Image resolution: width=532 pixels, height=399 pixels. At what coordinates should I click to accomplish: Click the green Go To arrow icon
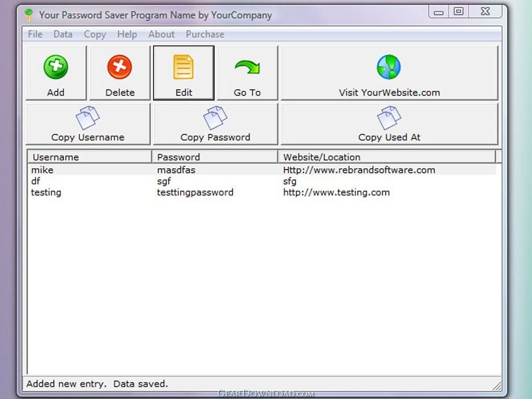point(247,67)
